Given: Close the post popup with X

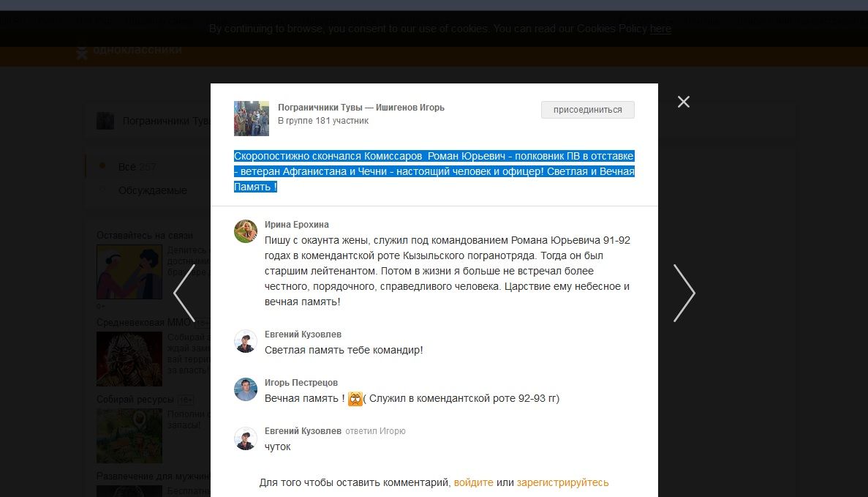Looking at the screenshot, I should 684,102.
